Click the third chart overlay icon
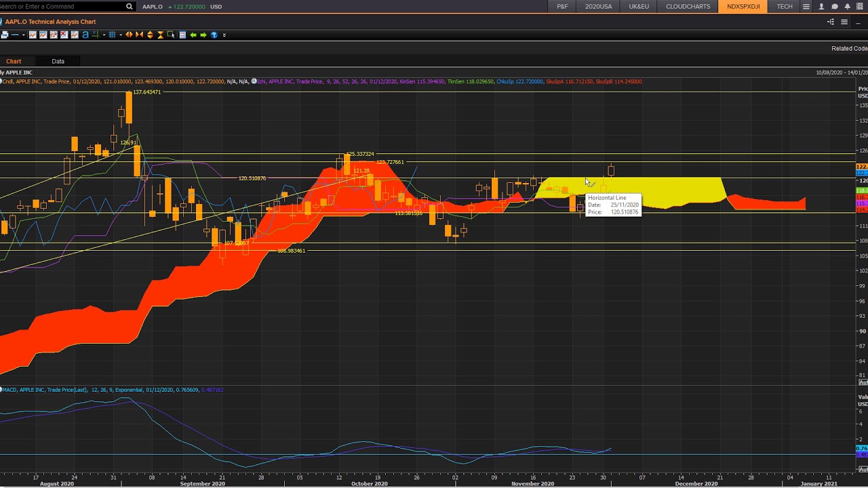 pyautogui.click(x=54, y=35)
